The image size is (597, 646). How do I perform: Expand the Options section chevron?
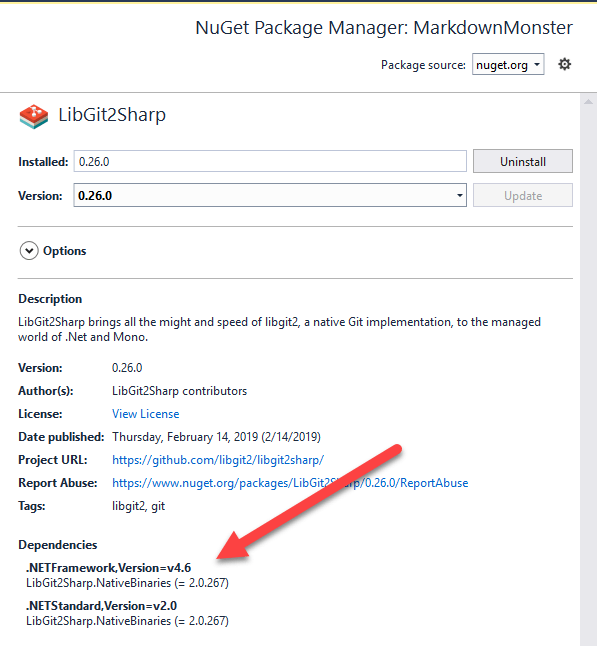coord(29,251)
